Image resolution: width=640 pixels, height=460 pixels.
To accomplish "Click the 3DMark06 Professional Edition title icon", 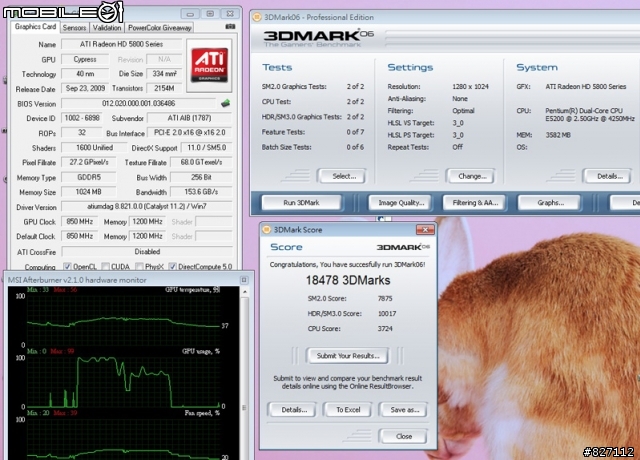I will 257,17.
